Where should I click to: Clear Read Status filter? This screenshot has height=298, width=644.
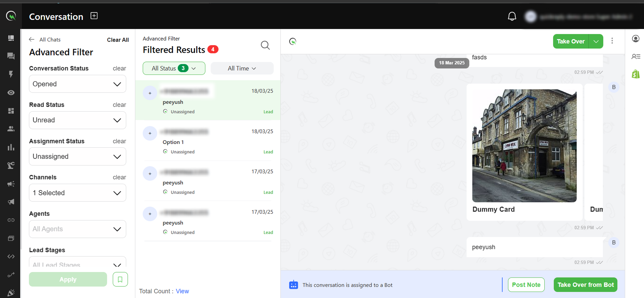(x=119, y=105)
